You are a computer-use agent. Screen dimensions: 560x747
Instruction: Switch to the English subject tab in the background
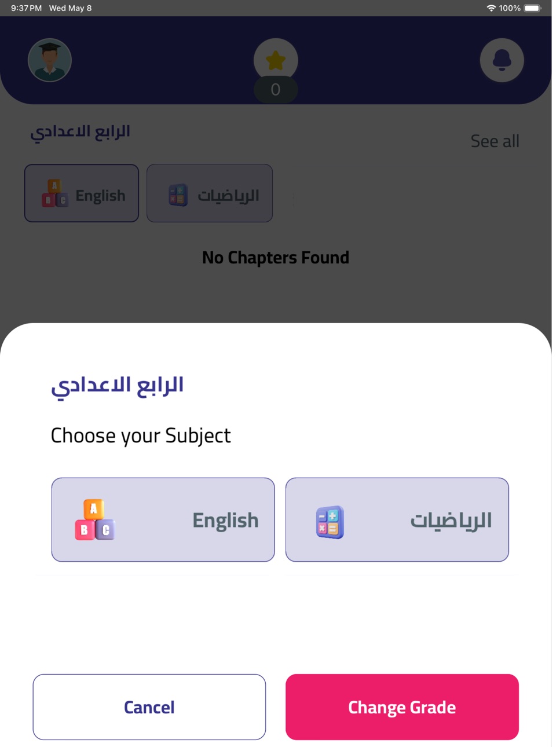(82, 193)
